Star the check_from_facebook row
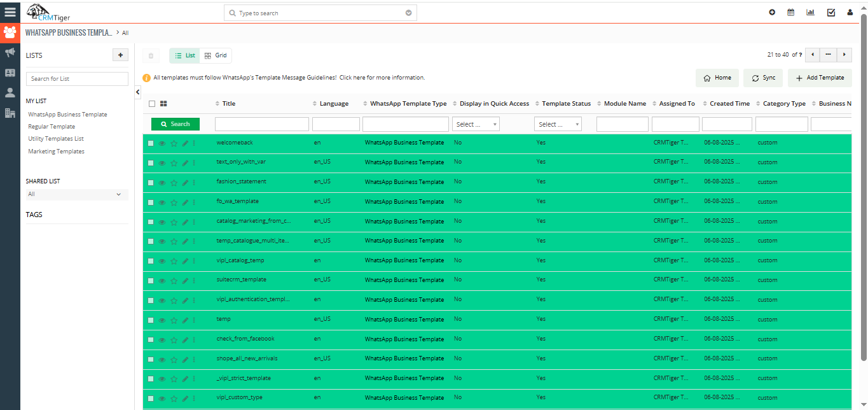Screen dimensions: 868x410 coord(174,339)
